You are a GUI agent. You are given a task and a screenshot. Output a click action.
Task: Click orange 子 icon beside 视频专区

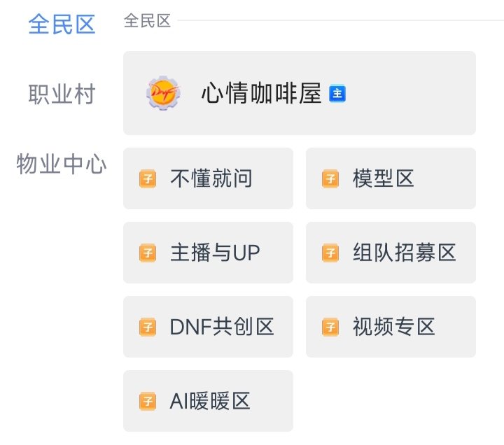[x=330, y=327]
